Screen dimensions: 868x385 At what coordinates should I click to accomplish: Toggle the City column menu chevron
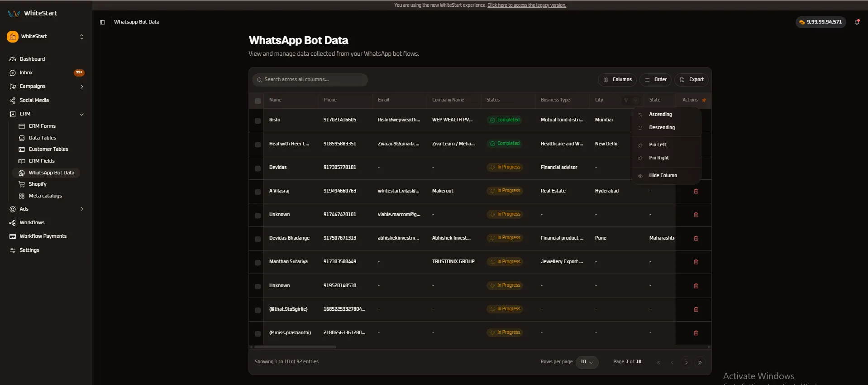[x=635, y=100]
